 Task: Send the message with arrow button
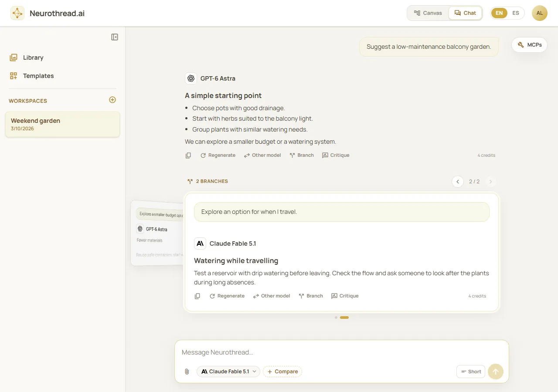coord(496,372)
